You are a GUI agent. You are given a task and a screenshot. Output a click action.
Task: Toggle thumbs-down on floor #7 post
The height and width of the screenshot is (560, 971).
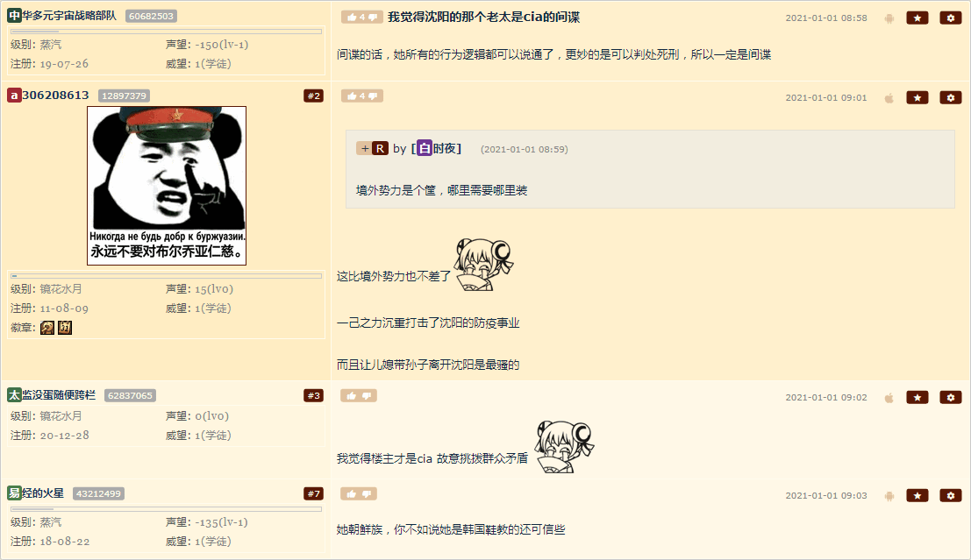tap(367, 493)
